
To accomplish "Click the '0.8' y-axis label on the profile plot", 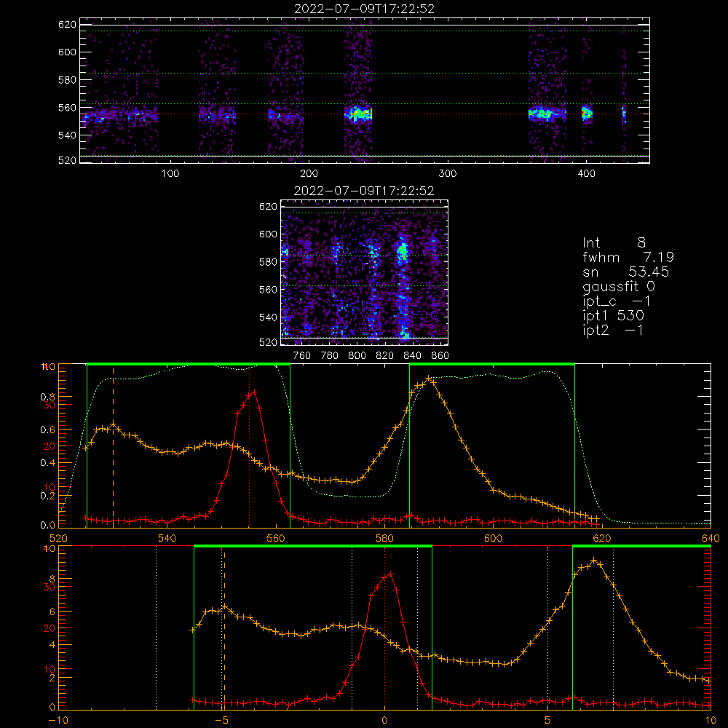I will tap(47, 397).
